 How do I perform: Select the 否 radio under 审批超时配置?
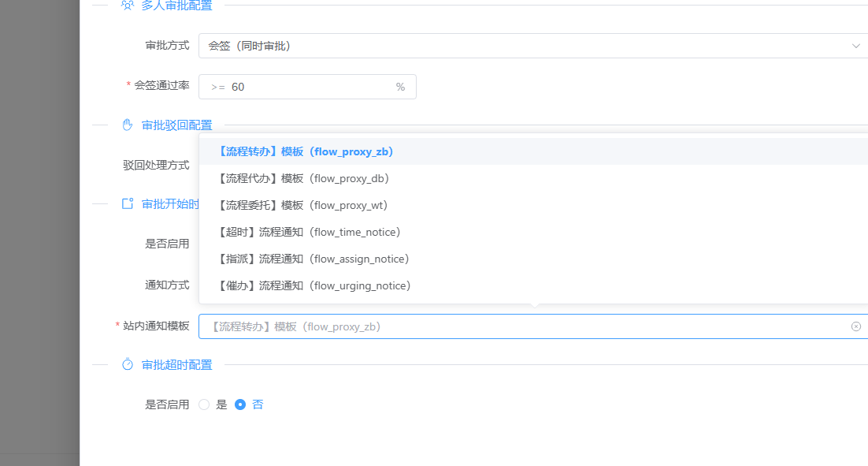[241, 404]
